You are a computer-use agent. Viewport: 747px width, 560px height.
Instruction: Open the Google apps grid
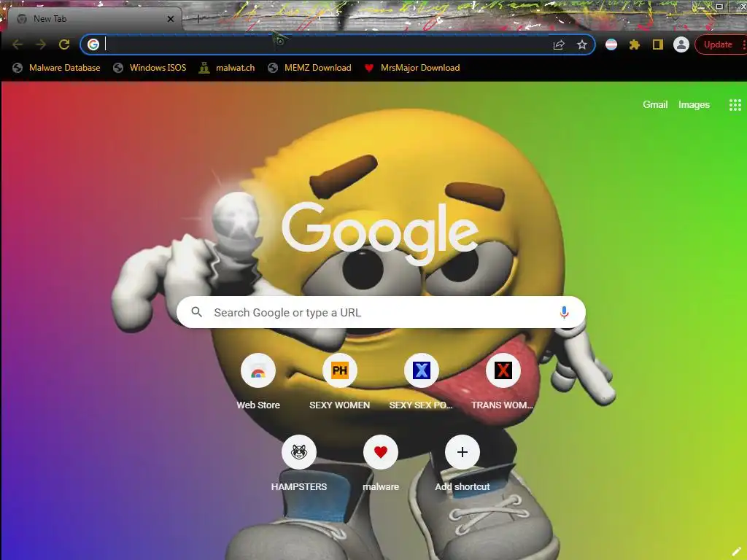[x=735, y=105]
